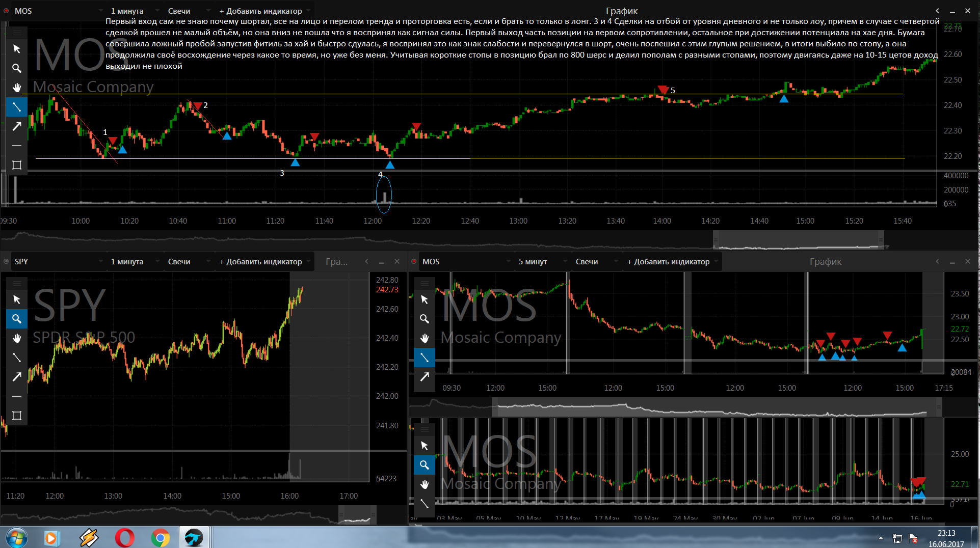Viewport: 980px width, 548px height.
Task: Click the link dot beside SPY symbol
Action: 6,261
